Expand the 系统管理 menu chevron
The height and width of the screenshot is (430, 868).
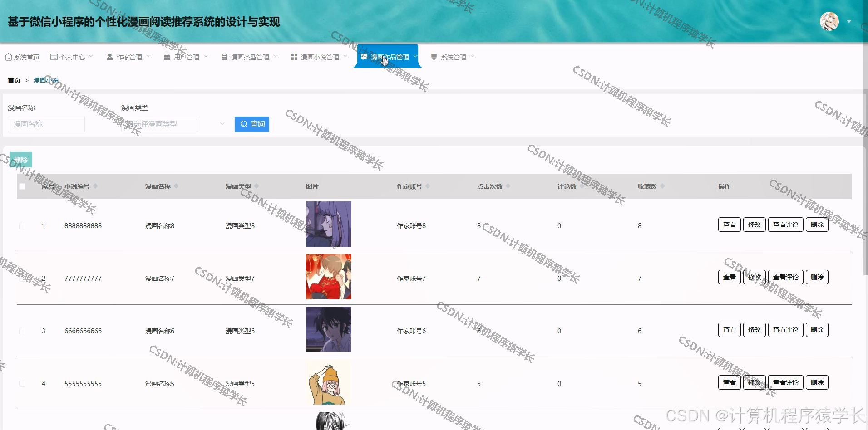473,57
